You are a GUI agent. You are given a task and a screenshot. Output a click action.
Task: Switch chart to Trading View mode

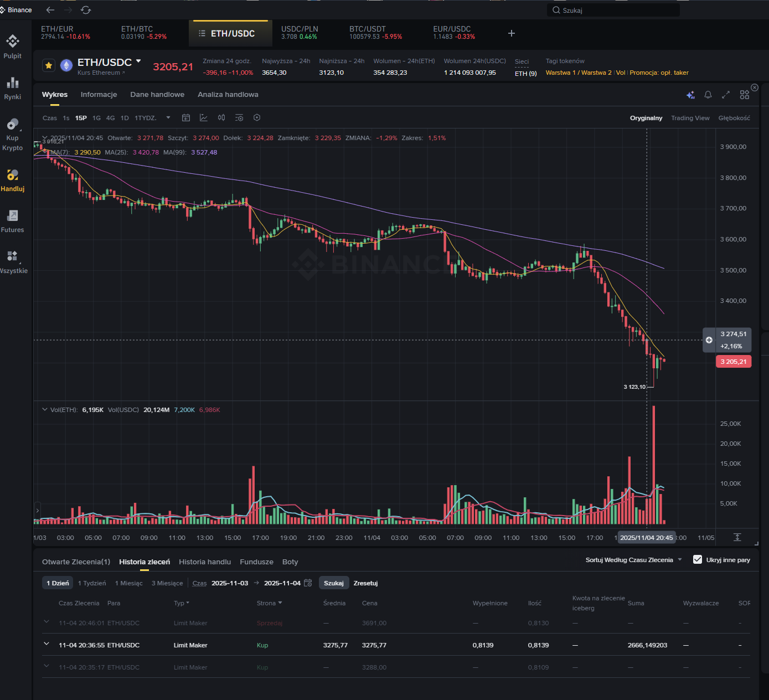point(690,118)
